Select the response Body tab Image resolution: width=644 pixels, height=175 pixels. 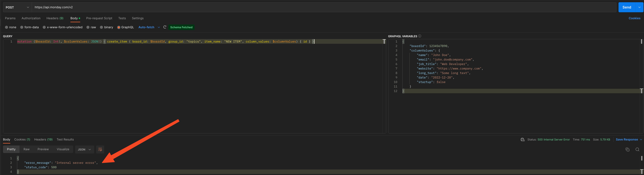tap(6, 139)
